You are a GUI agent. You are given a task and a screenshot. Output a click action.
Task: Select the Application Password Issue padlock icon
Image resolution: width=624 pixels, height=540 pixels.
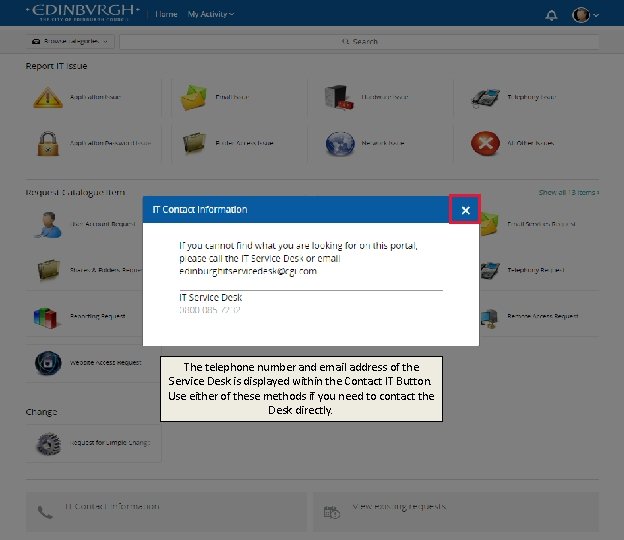click(x=48, y=143)
